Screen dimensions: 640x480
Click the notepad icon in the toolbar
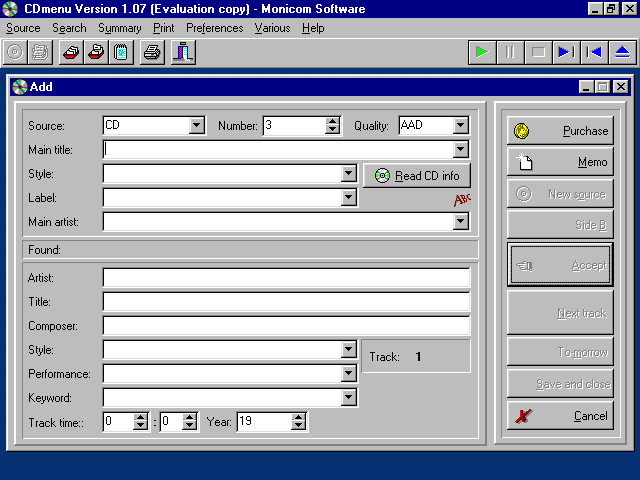122,52
